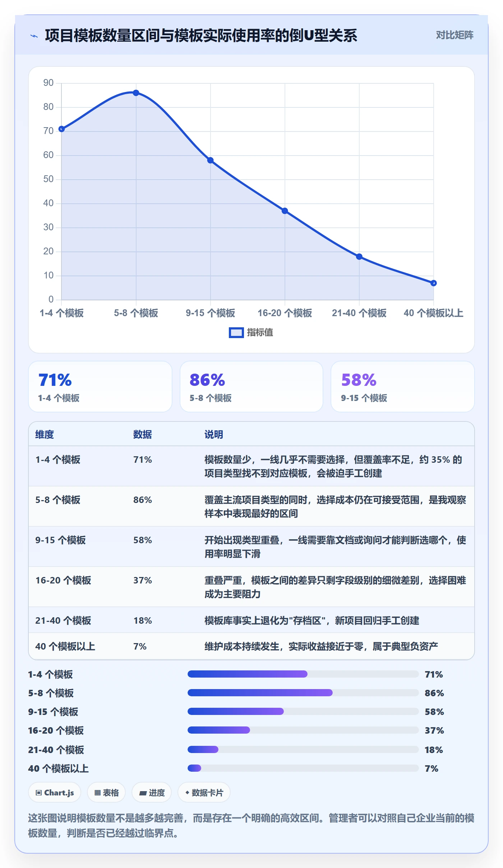Click the 21-40 个模板 progress bar

coord(303,749)
